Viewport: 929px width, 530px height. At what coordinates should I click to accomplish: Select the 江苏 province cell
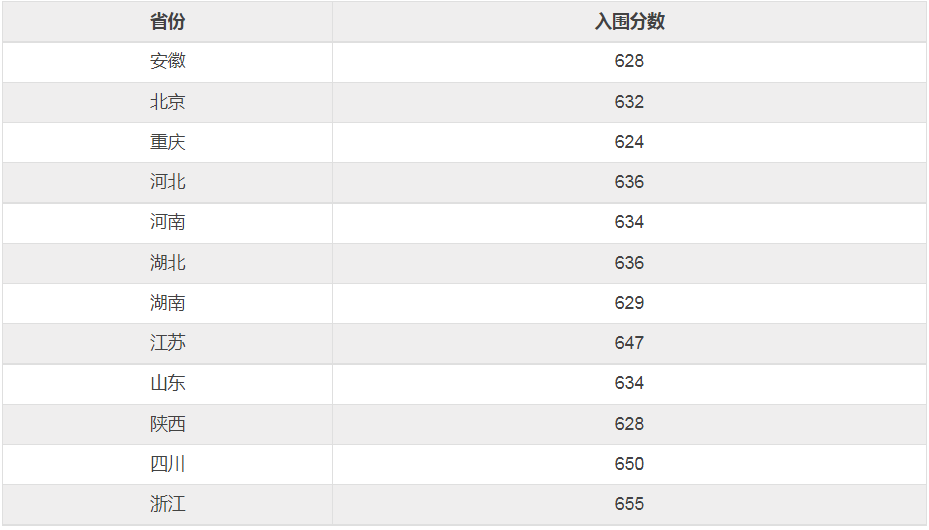point(168,343)
